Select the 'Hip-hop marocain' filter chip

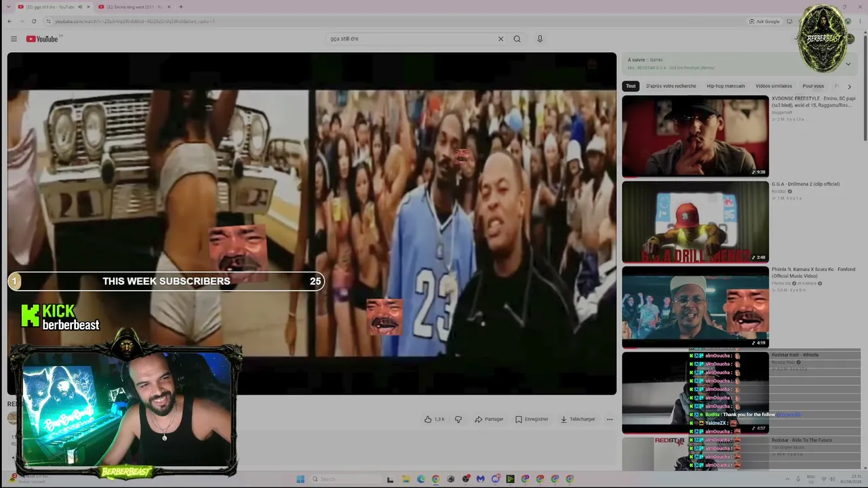point(726,86)
